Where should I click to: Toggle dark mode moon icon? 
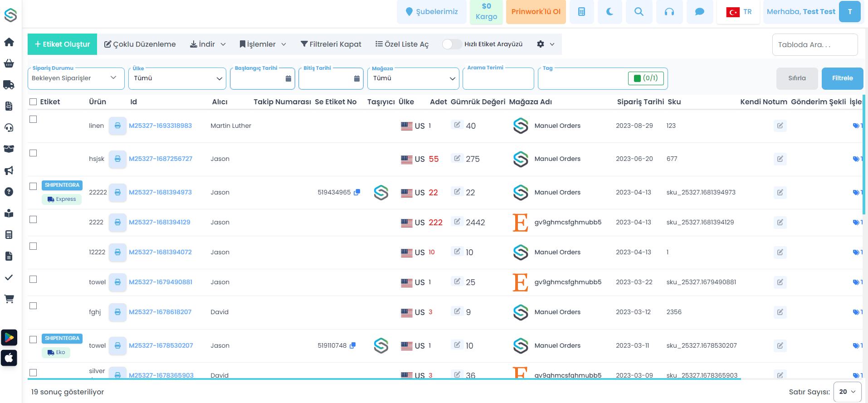point(610,12)
